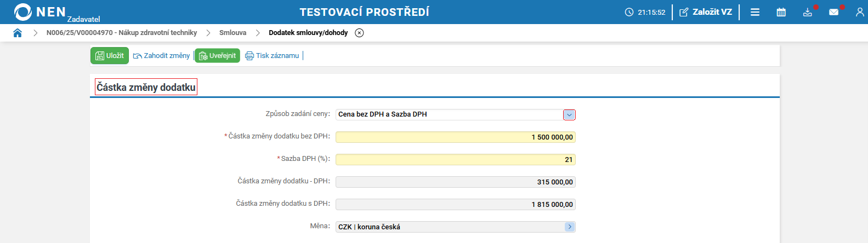This screenshot has height=243, width=868.
Task: Discard changes with Zahodit změny
Action: pyautogui.click(x=161, y=56)
